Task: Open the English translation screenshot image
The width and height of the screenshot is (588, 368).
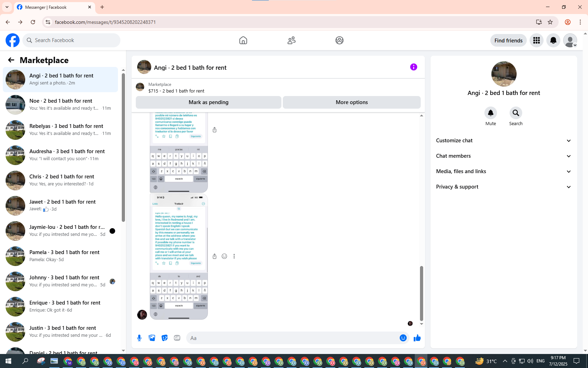Action: [179, 257]
